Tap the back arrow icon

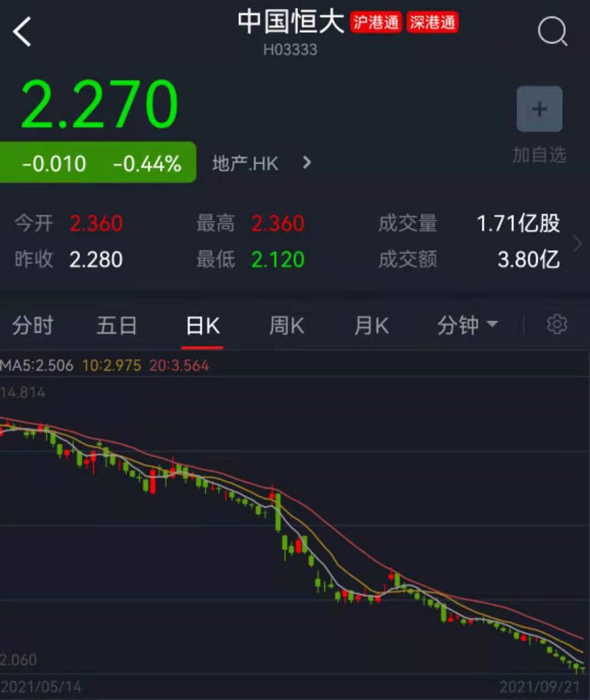coord(22,32)
